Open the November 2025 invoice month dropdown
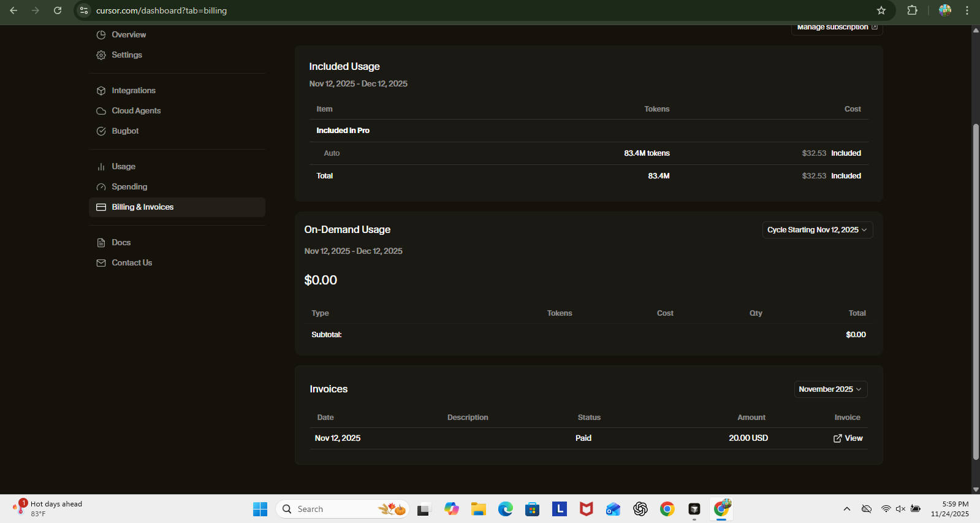The image size is (980, 523). click(x=830, y=389)
